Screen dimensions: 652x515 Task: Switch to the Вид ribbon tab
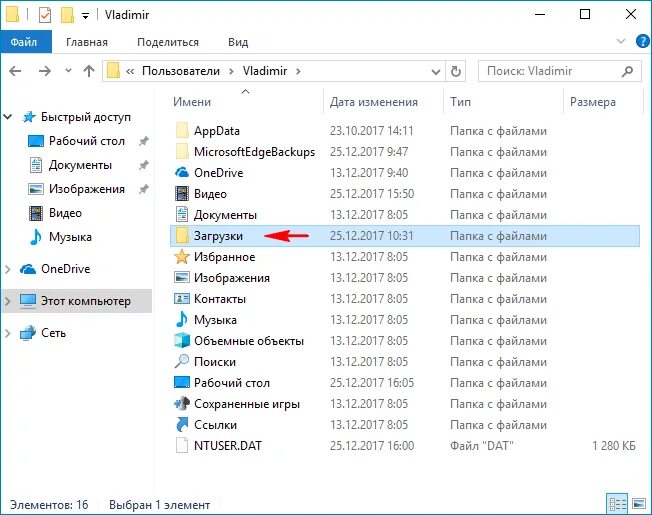(x=238, y=42)
